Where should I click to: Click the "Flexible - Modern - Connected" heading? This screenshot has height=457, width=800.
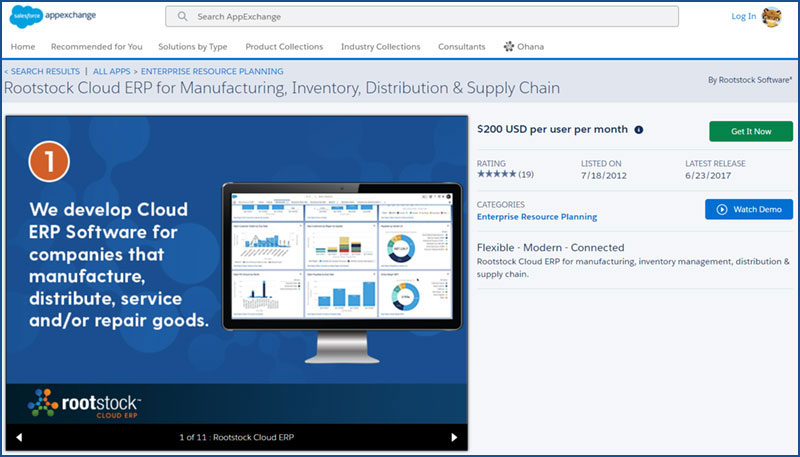(550, 247)
